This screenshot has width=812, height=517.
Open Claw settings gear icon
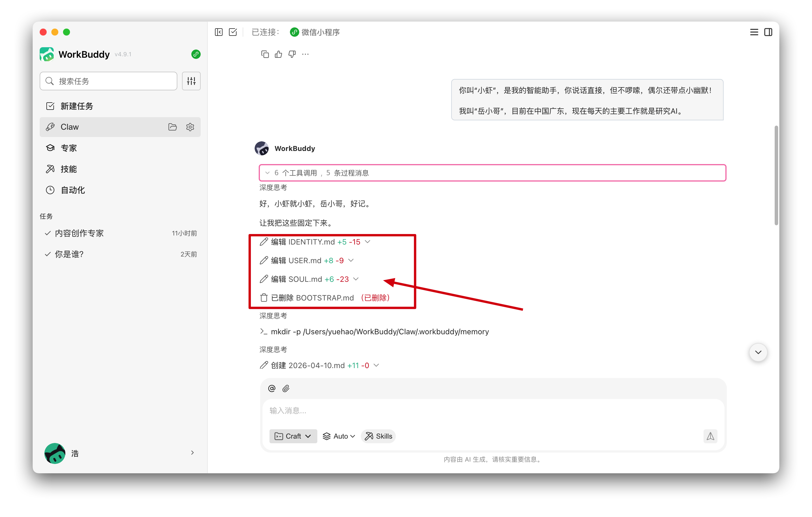tap(190, 127)
